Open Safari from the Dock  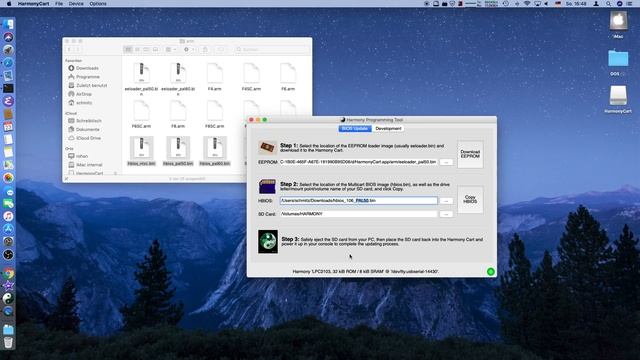(x=8, y=63)
